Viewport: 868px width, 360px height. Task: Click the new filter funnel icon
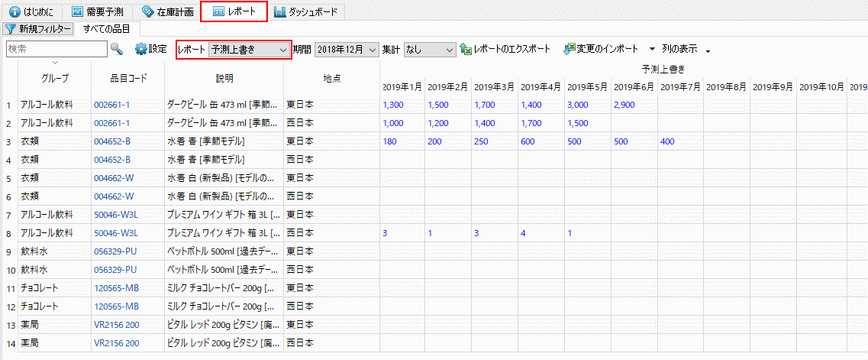click(x=10, y=29)
